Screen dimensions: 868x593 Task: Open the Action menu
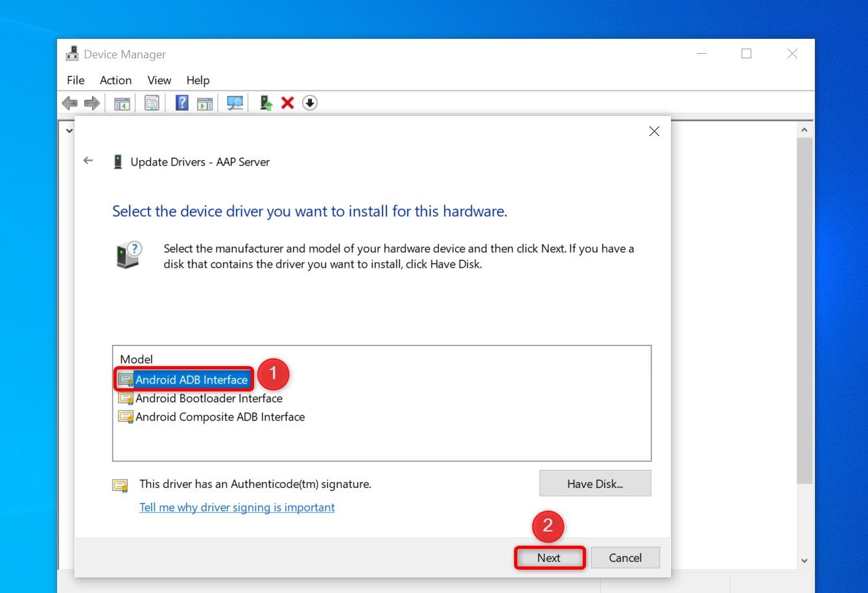tap(115, 80)
